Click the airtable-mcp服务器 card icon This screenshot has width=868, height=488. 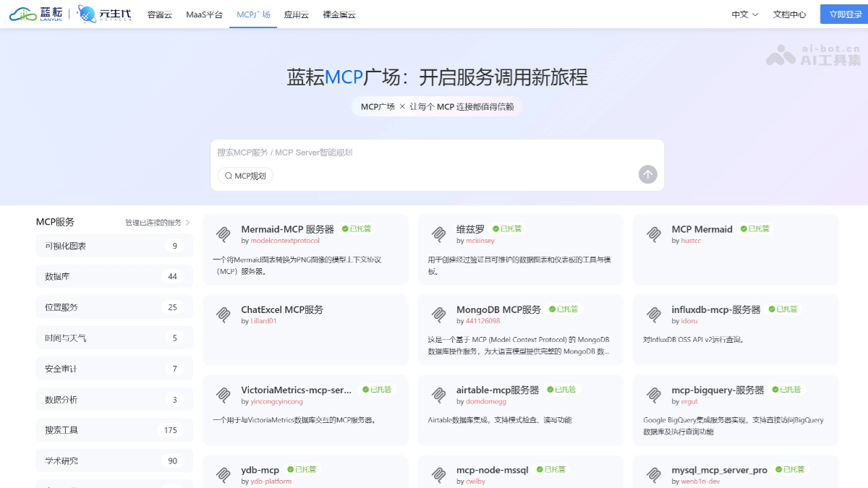coord(439,395)
